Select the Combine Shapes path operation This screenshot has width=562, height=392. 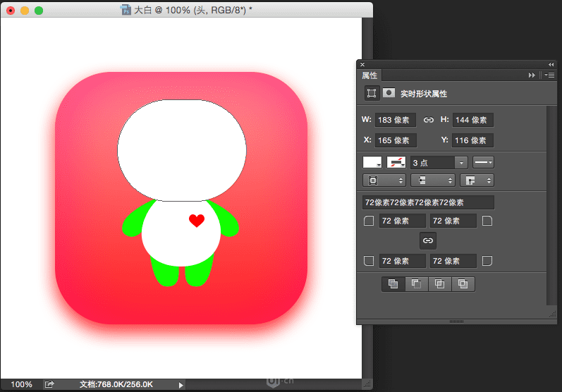tap(393, 284)
